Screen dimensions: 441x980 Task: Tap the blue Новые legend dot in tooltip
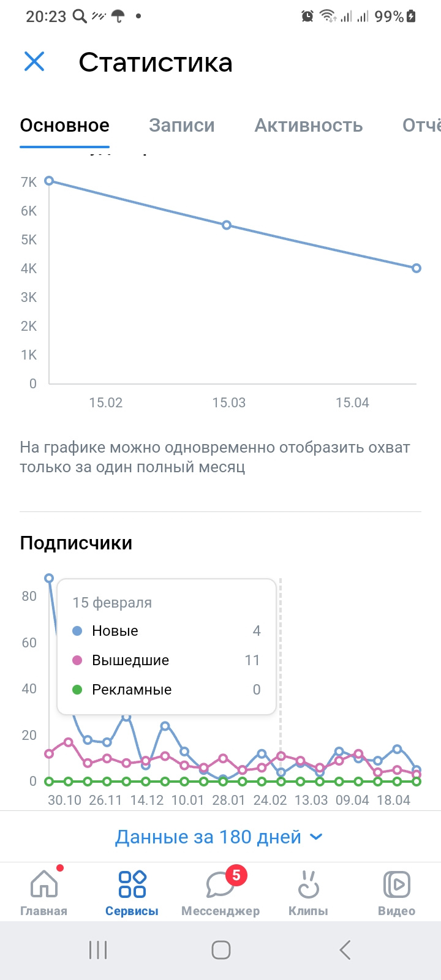[77, 631]
